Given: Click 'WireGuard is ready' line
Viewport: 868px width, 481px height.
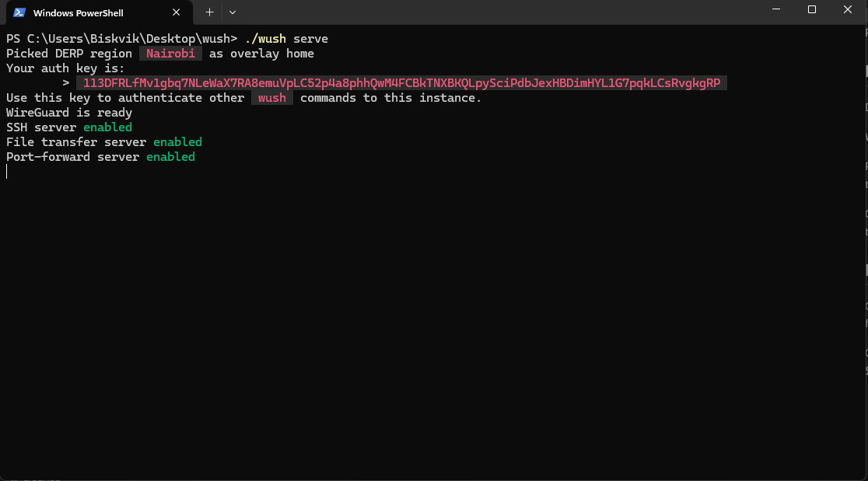Looking at the screenshot, I should [x=69, y=113].
